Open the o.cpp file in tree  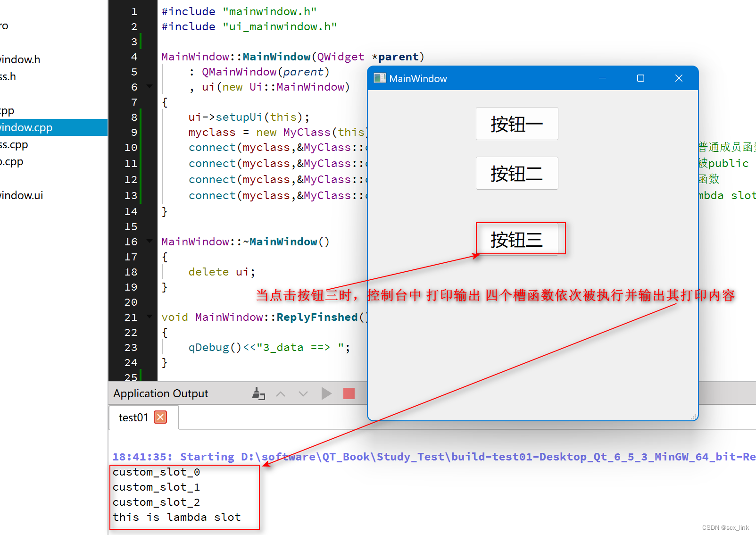[12, 161]
